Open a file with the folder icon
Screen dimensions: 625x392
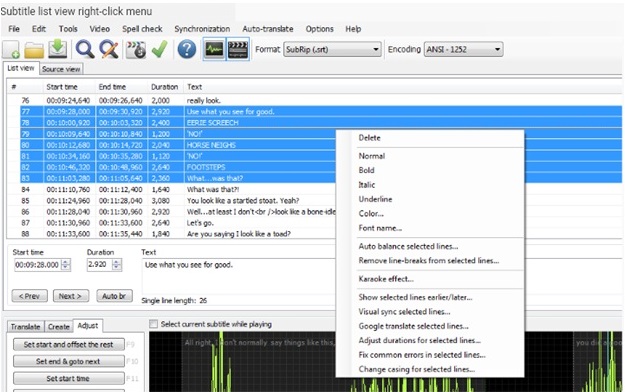34,50
